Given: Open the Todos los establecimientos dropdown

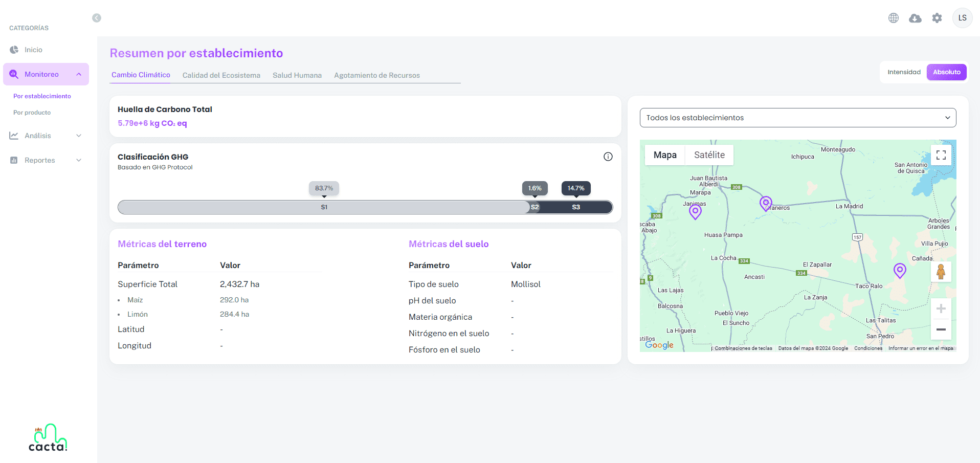Looking at the screenshot, I should (x=797, y=118).
